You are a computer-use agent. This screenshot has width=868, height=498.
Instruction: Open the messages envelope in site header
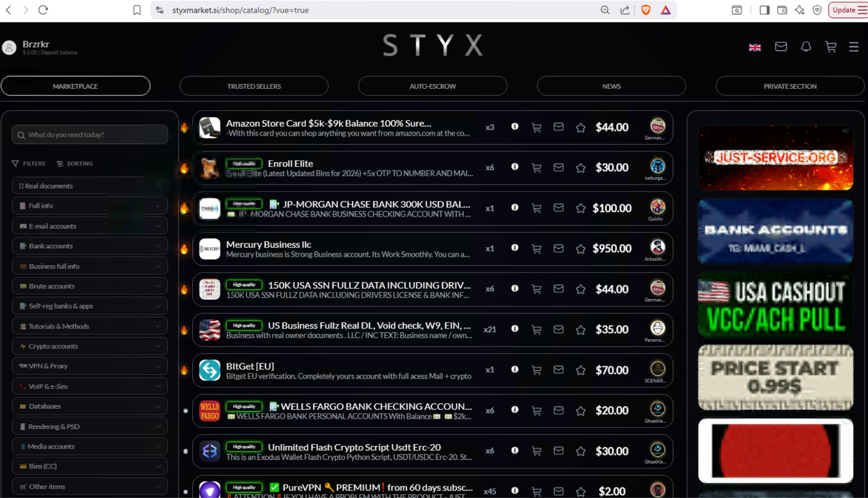pyautogui.click(x=781, y=46)
